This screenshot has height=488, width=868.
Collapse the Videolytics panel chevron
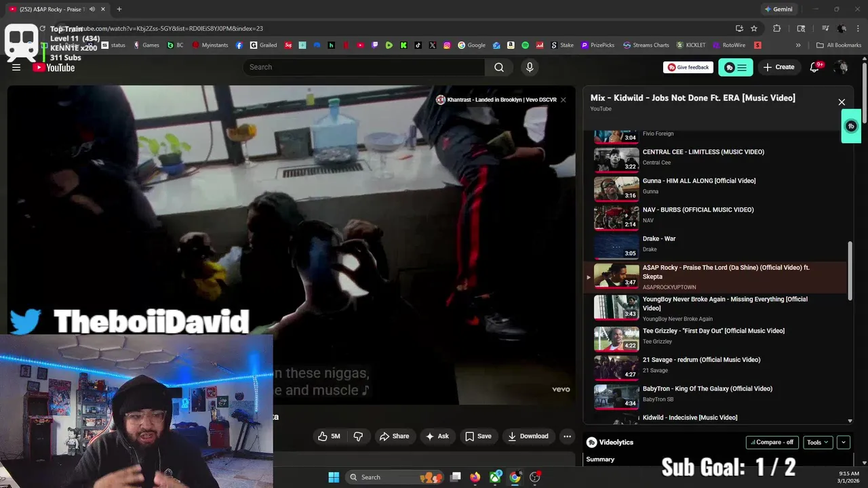(x=844, y=442)
